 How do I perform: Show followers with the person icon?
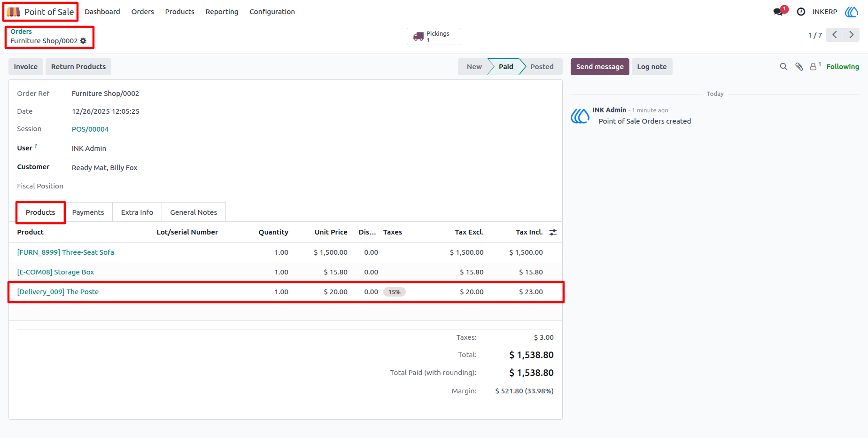click(813, 67)
